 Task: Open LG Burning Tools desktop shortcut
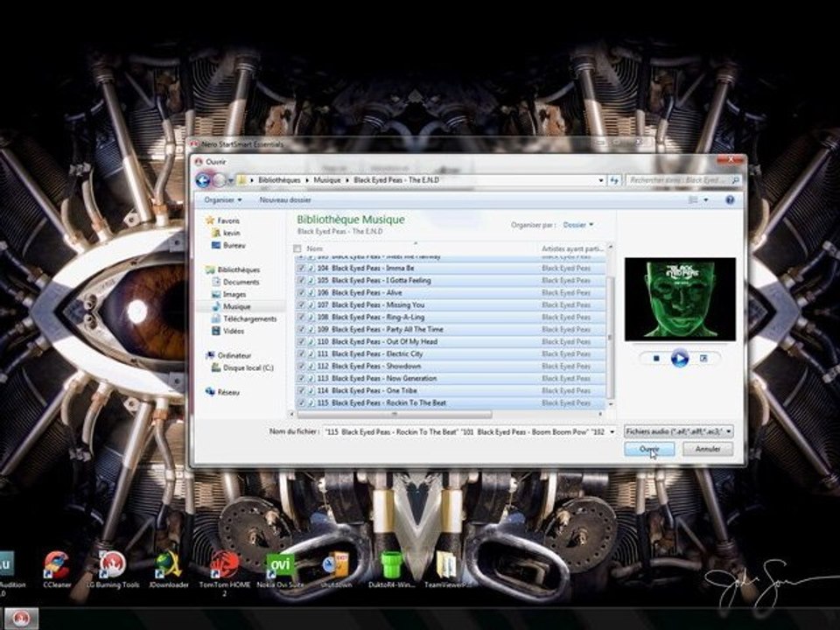(113, 570)
